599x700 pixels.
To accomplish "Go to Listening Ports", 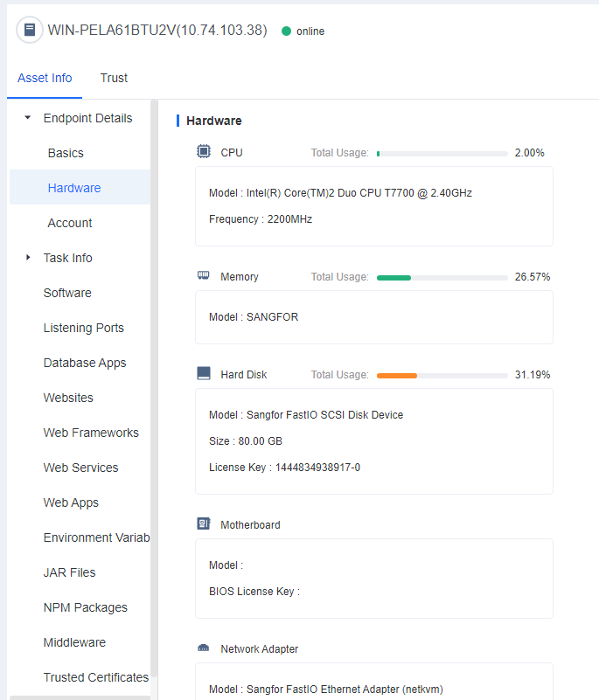I will tap(83, 328).
